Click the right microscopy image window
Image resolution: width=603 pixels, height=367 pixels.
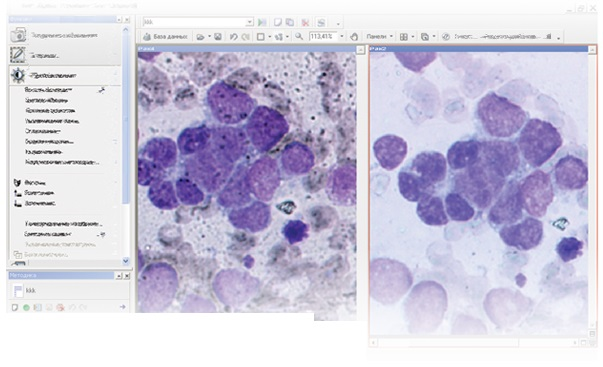(x=479, y=192)
